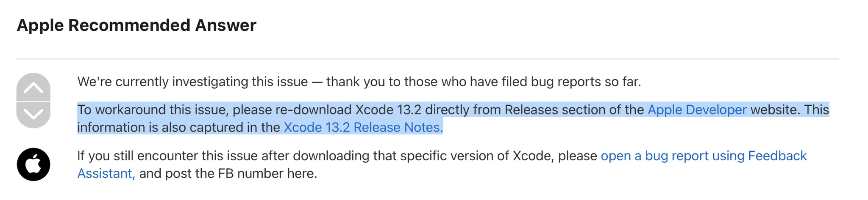Click the "We're currently investigating this issue" sentence

[192, 82]
